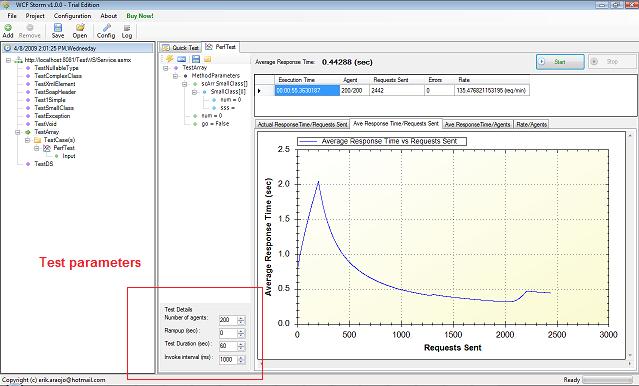This screenshot has width=639, height=386.
Task: Open the Project menu
Action: point(35,15)
